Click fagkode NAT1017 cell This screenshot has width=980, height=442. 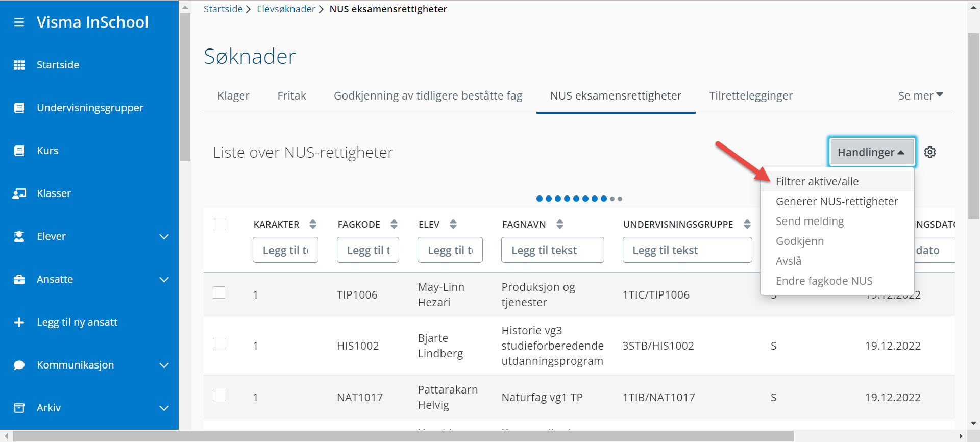click(360, 397)
